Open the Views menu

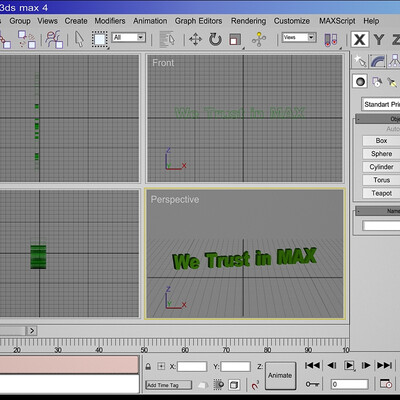click(47, 21)
